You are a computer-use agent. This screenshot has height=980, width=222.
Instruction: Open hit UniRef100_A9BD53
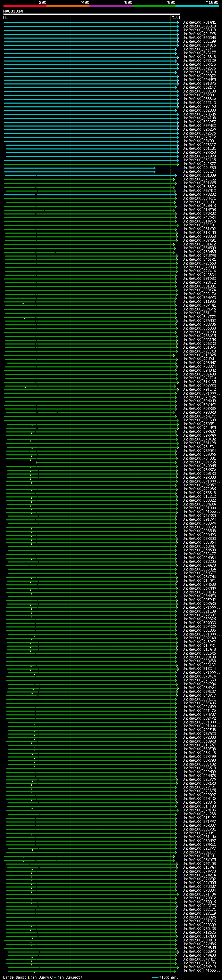[x=199, y=237]
